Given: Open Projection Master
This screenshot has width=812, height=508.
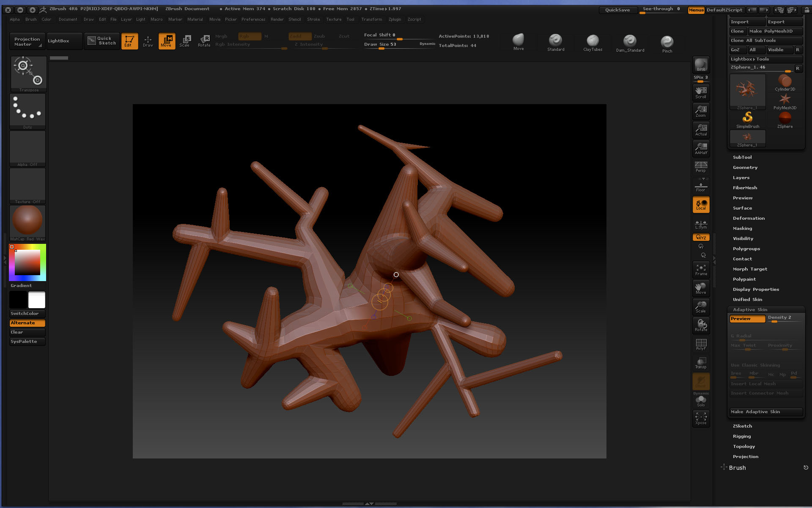Looking at the screenshot, I should click(27, 41).
